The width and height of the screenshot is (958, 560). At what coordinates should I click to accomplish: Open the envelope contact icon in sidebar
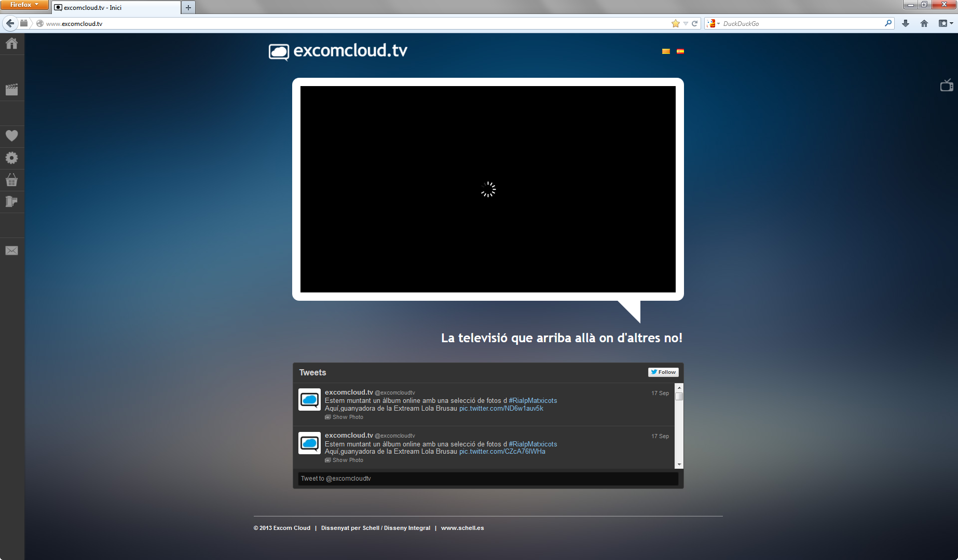coord(11,250)
